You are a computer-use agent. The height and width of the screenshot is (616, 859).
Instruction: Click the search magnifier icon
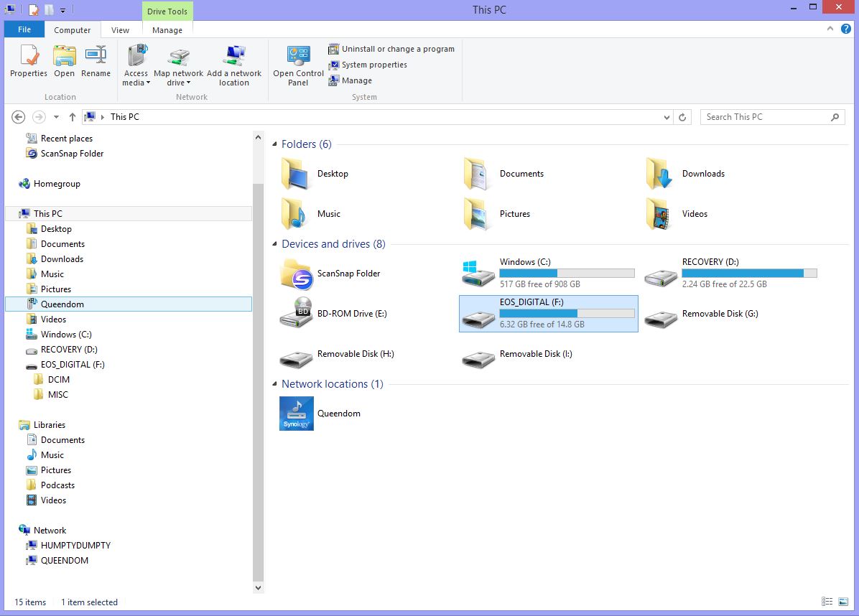click(835, 117)
